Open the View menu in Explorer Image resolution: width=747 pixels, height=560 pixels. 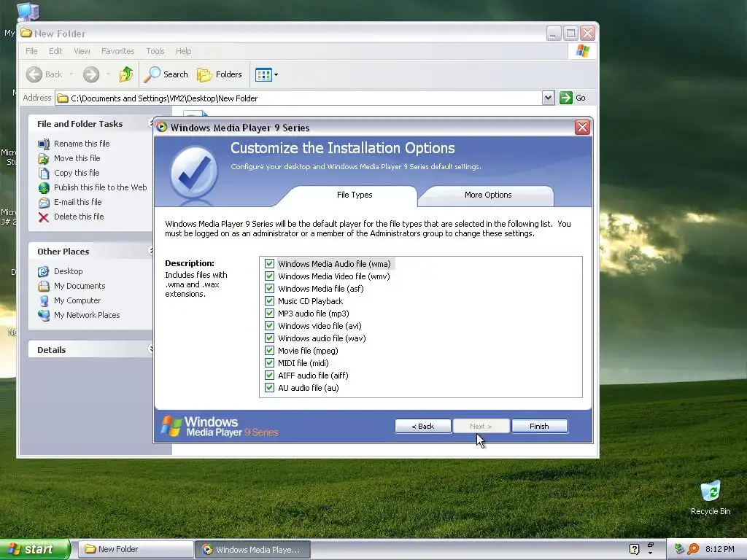[x=82, y=51]
